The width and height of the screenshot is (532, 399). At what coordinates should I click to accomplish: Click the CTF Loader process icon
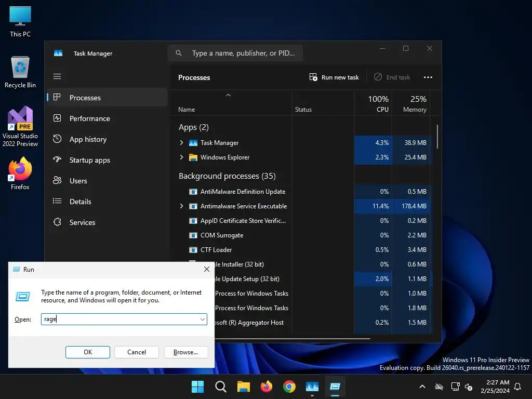(193, 250)
